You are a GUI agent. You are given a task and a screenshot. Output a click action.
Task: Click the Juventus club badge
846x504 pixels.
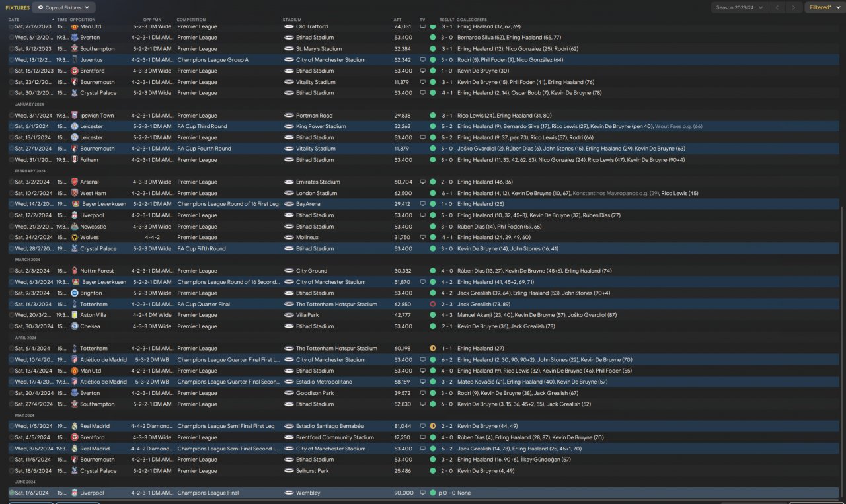click(75, 60)
